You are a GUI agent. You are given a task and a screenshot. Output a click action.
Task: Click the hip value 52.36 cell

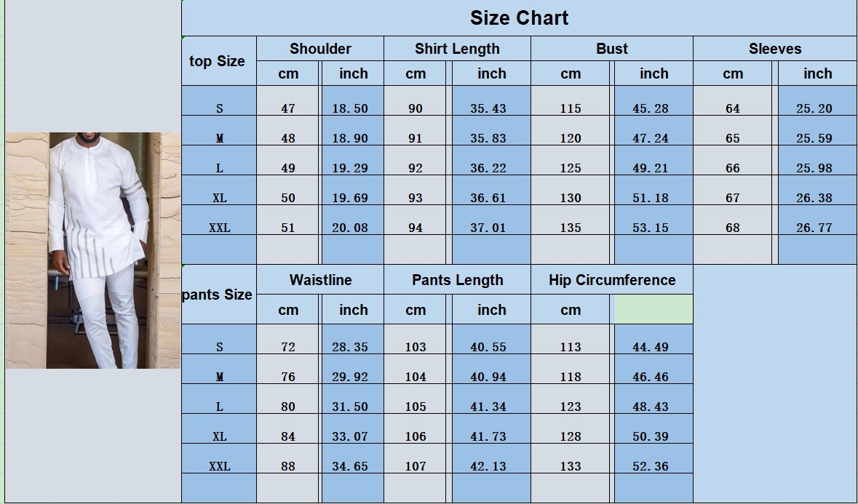click(654, 459)
